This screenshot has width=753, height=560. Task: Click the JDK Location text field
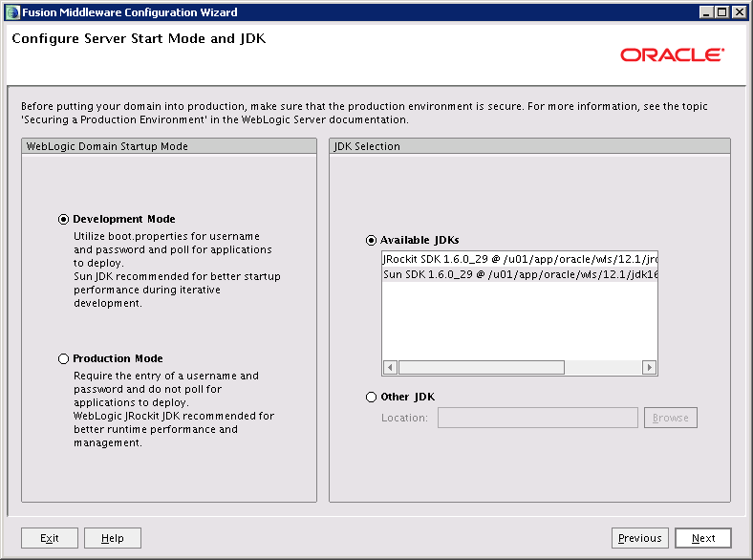[x=537, y=418]
